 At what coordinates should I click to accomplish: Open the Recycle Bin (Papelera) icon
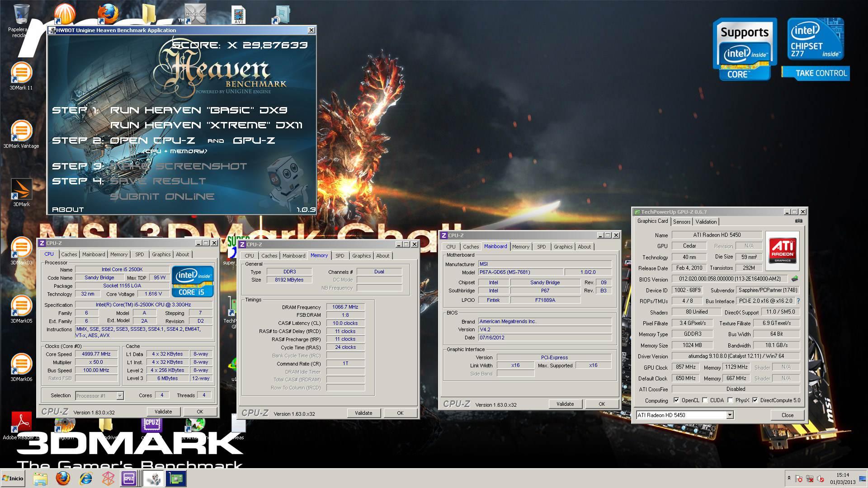tap(21, 20)
